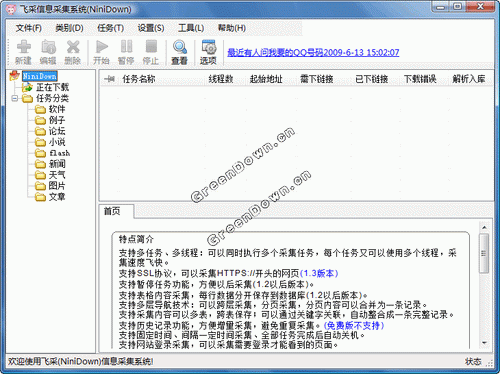Select the NiniDown root tree node
Image resolution: width=500 pixels, height=374 pixels.
coord(40,76)
